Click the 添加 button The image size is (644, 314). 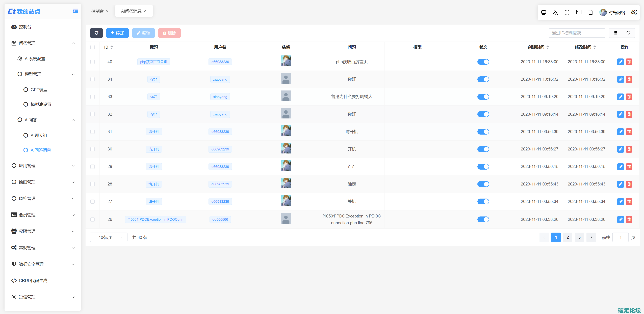[117, 33]
